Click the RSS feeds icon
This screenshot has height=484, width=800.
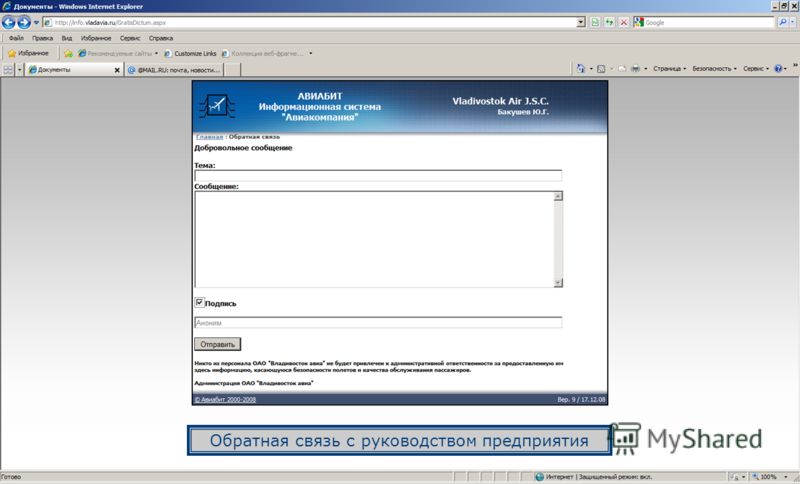[x=601, y=68]
